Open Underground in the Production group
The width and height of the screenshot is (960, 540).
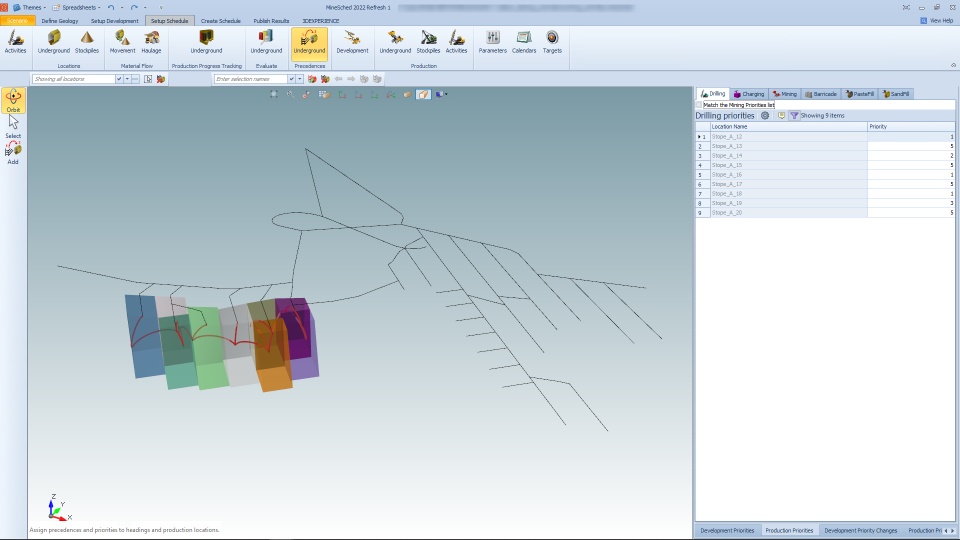pos(395,42)
